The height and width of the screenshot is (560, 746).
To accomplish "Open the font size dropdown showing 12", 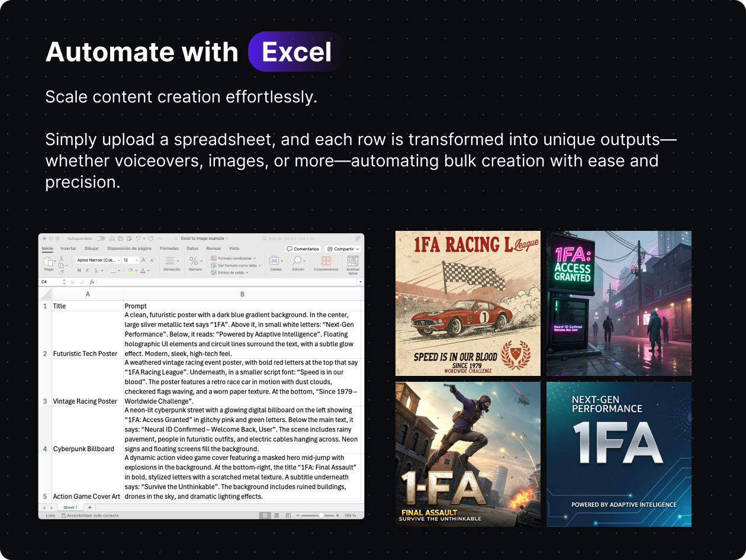I will click(130, 260).
